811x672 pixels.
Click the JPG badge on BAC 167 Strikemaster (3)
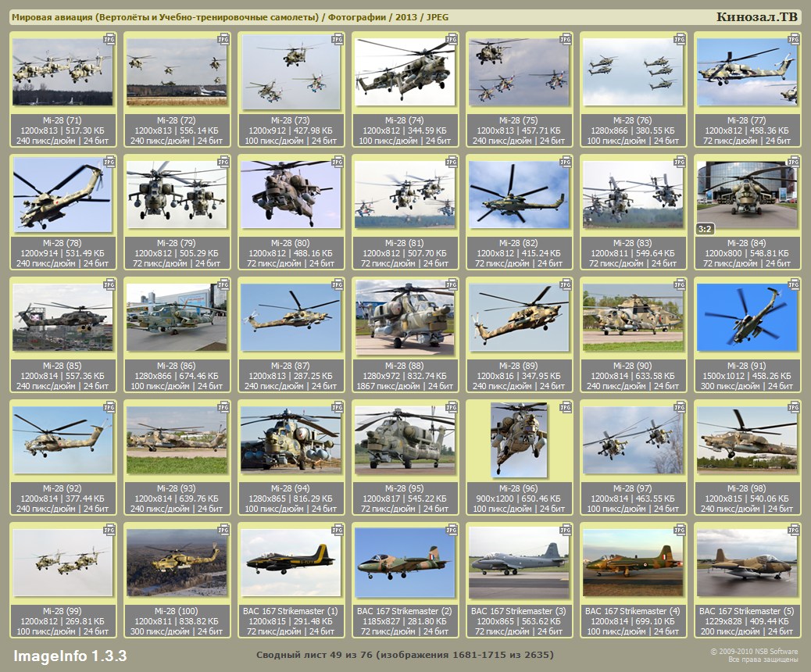click(x=566, y=530)
